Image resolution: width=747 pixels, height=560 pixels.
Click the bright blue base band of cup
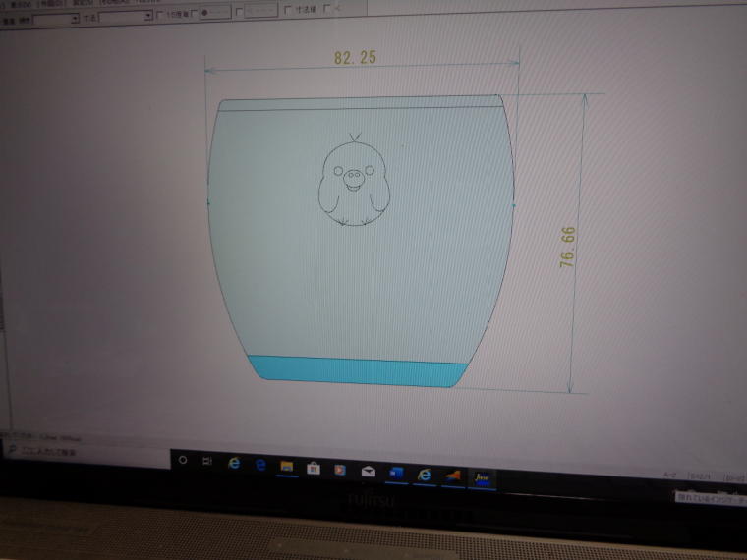click(358, 370)
